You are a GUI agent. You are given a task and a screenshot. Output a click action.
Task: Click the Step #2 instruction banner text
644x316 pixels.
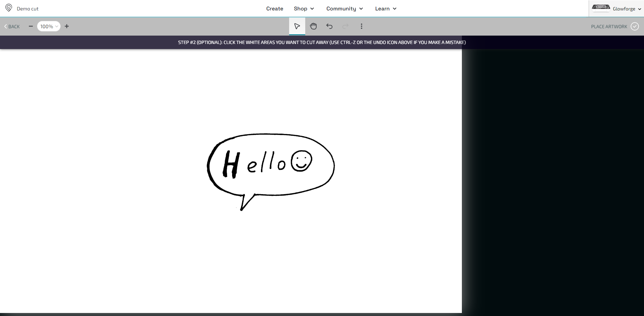pos(322,42)
